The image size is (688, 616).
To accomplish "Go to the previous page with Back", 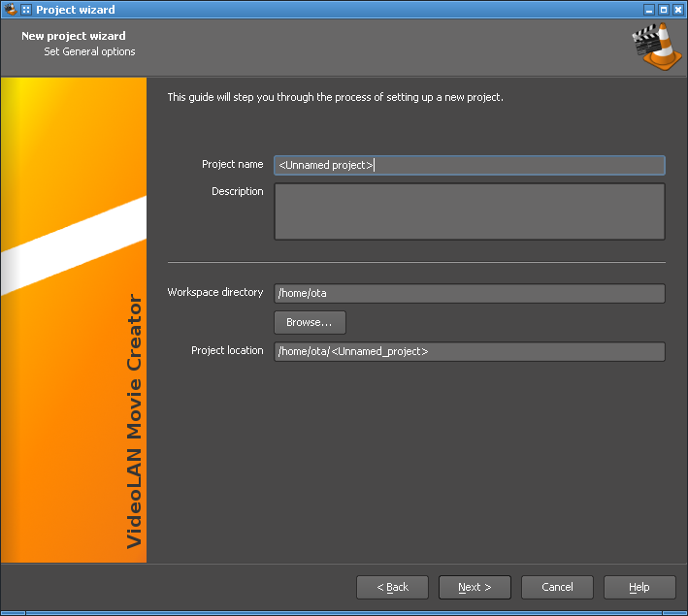I will (392, 587).
